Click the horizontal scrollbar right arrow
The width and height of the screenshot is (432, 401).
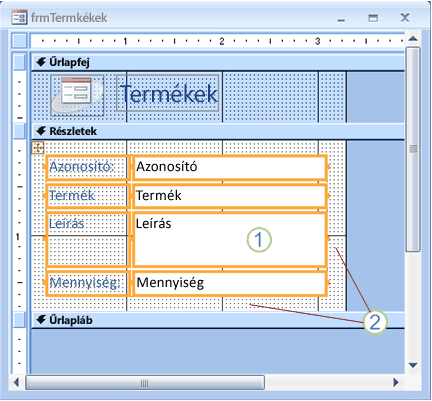tap(396, 382)
